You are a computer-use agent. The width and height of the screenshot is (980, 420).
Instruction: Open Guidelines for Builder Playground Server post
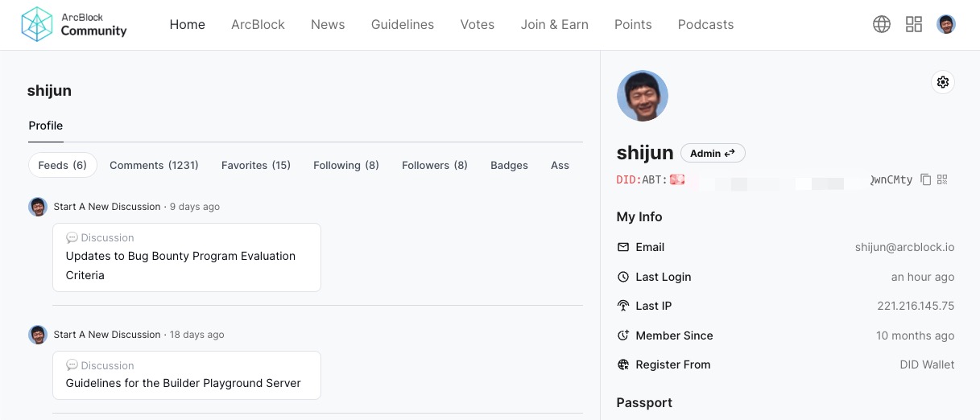click(184, 383)
